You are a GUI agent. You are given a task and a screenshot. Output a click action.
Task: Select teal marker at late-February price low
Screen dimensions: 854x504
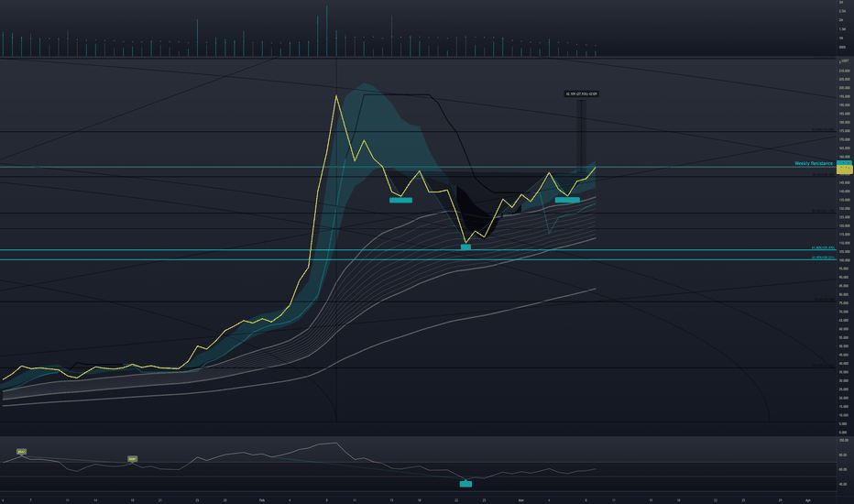coord(465,247)
